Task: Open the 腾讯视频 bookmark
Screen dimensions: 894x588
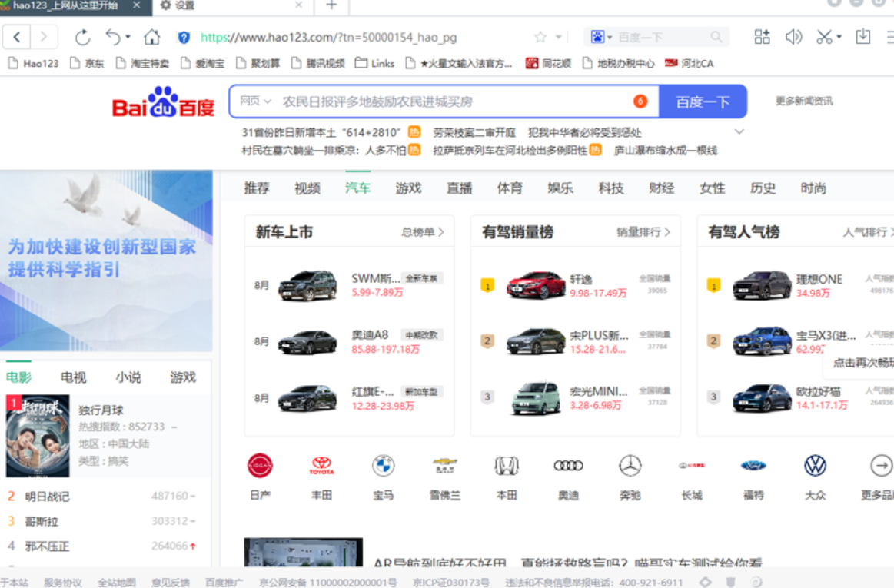Action: [x=318, y=63]
